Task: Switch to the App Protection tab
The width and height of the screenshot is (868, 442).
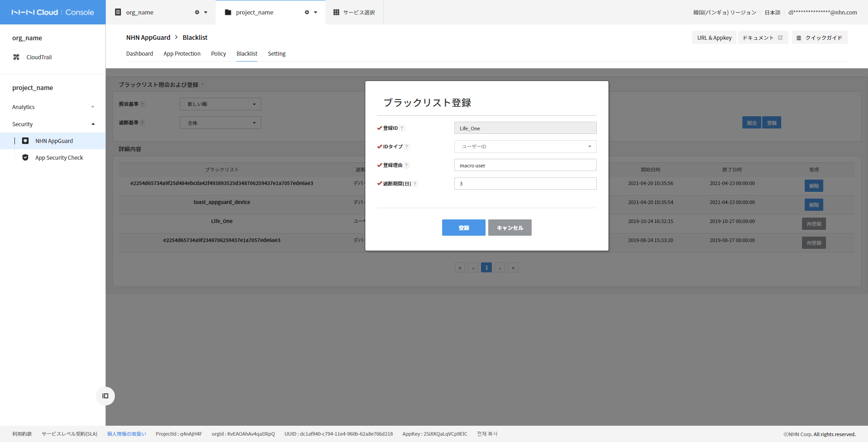Action: coord(182,53)
